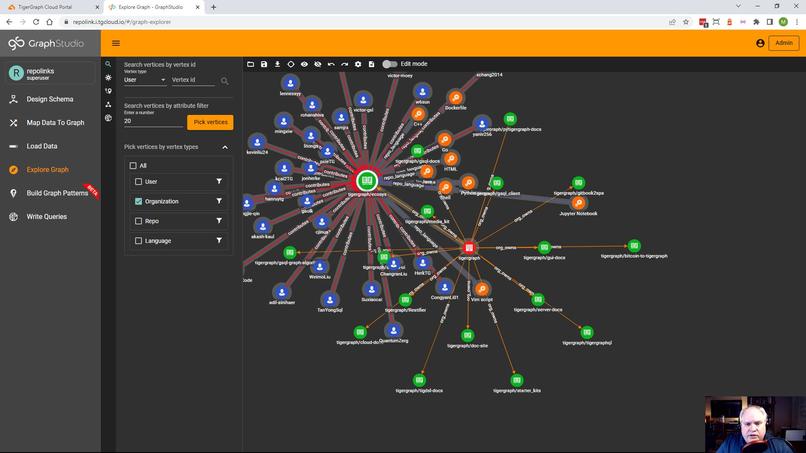Screen dimensions: 806x453
Task: Check the All vertex types checkbox
Action: (x=133, y=166)
